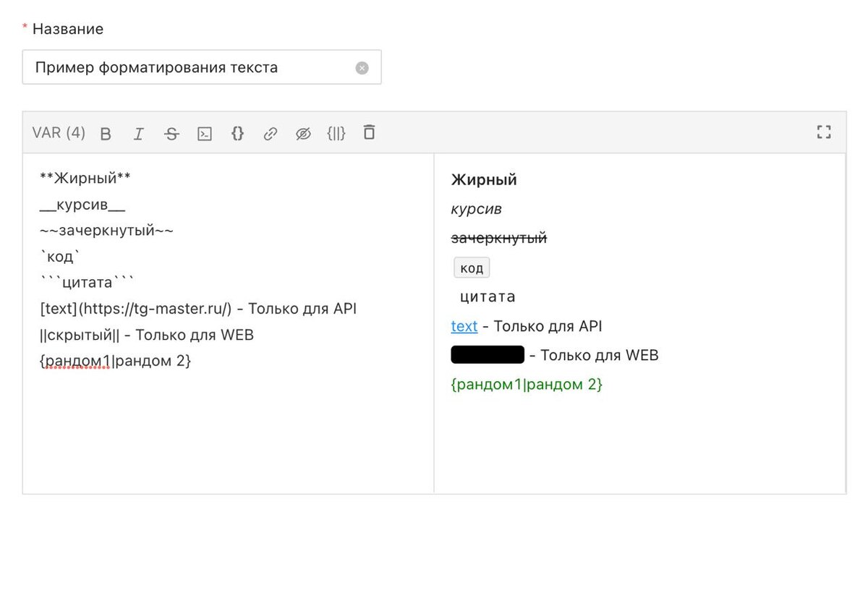Insert quote block with curly braces icon
Viewport: 868px width, 611px height.
[237, 133]
